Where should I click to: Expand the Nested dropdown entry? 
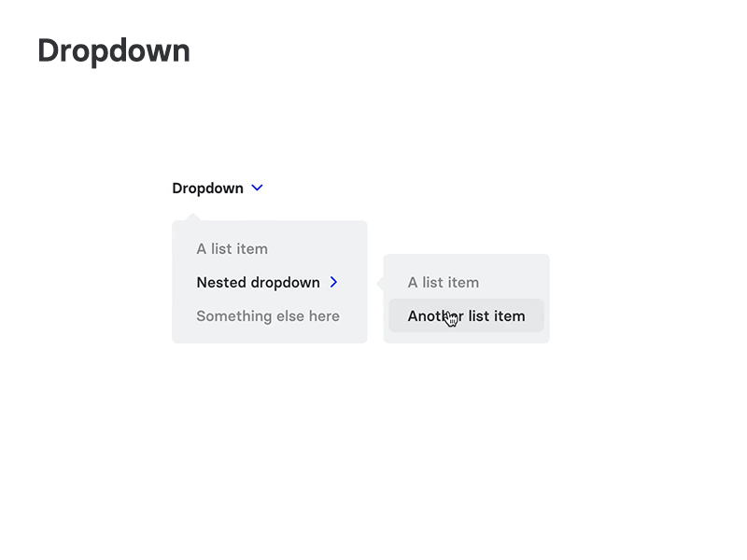pos(258,283)
